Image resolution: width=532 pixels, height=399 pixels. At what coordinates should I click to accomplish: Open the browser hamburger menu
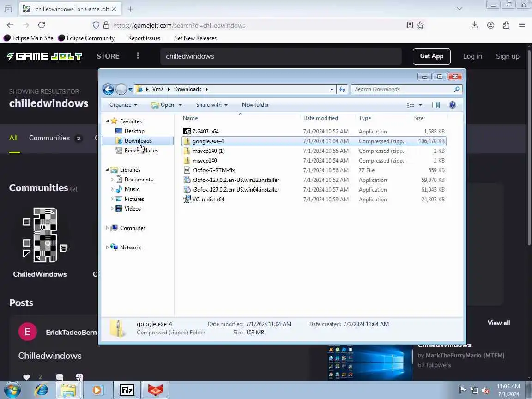pos(522,25)
